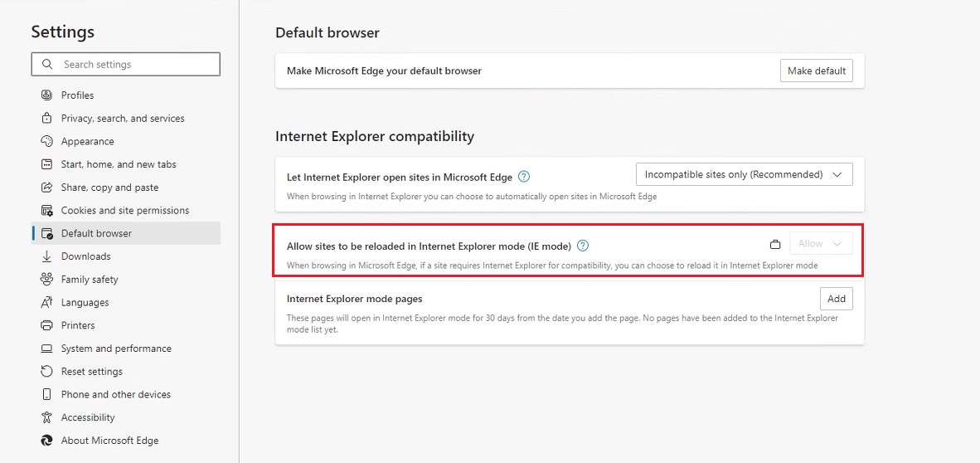Open Start, home, and new tabs settings

pos(126,164)
